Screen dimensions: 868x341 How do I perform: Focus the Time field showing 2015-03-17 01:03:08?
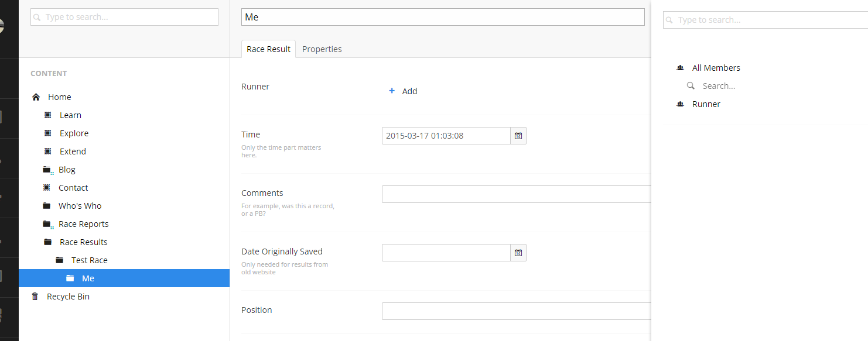[x=446, y=136]
